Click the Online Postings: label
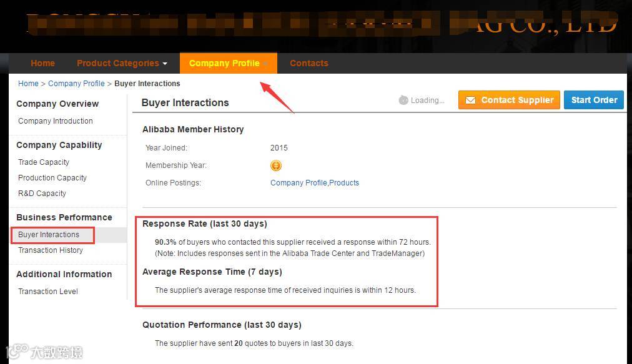This screenshot has height=364, width=632. point(173,182)
